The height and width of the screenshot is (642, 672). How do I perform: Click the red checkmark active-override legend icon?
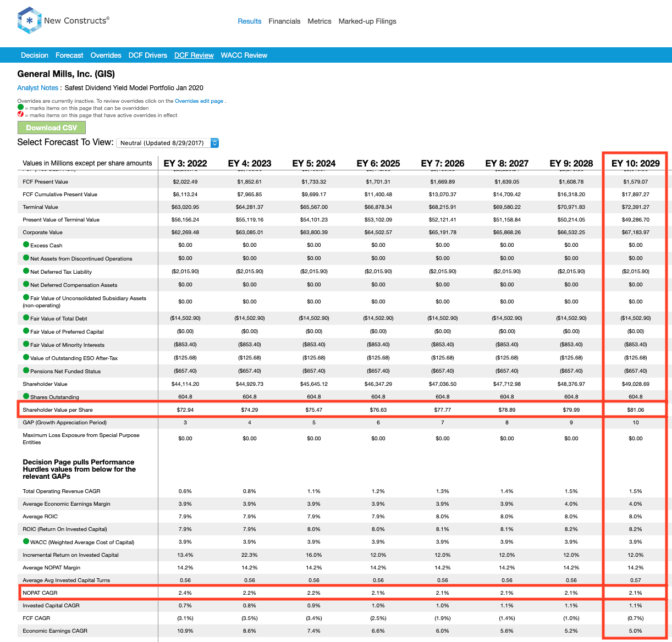point(20,114)
